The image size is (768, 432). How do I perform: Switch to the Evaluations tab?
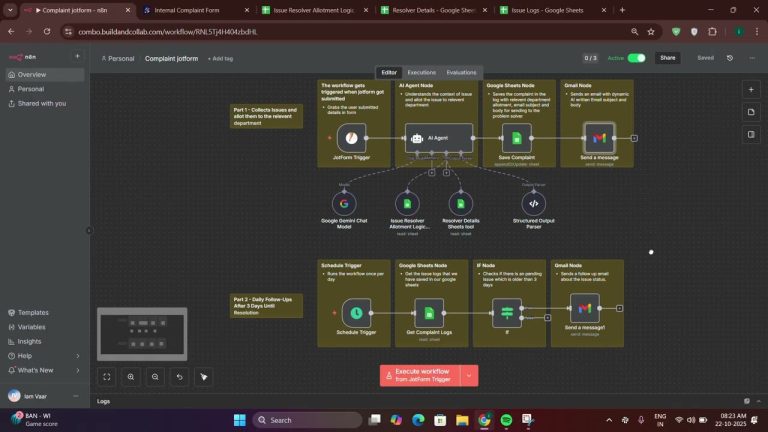click(461, 72)
